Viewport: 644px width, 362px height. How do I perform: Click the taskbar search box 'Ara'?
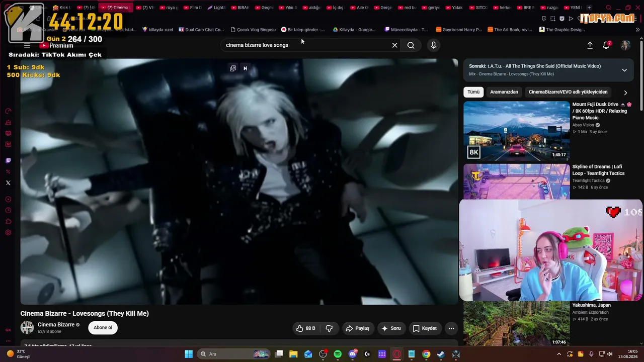pyautogui.click(x=234, y=354)
